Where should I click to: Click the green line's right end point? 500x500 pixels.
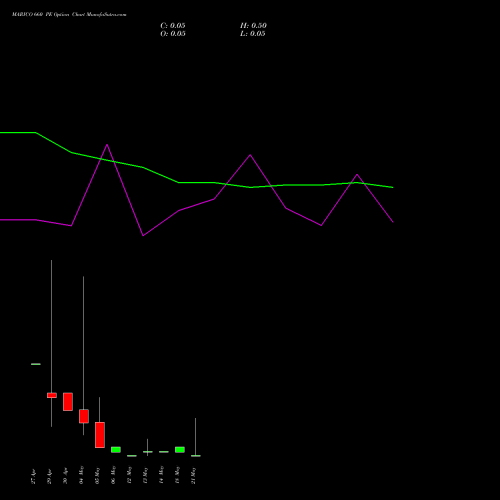coord(393,187)
